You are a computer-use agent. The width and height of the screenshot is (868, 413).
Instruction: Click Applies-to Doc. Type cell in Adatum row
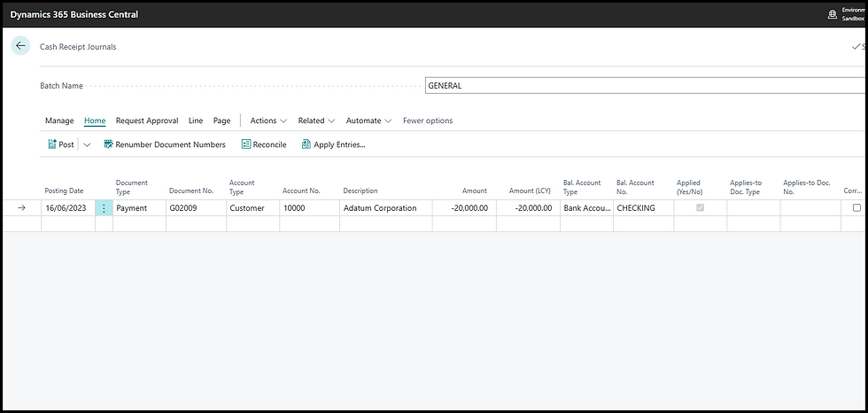[x=754, y=208]
